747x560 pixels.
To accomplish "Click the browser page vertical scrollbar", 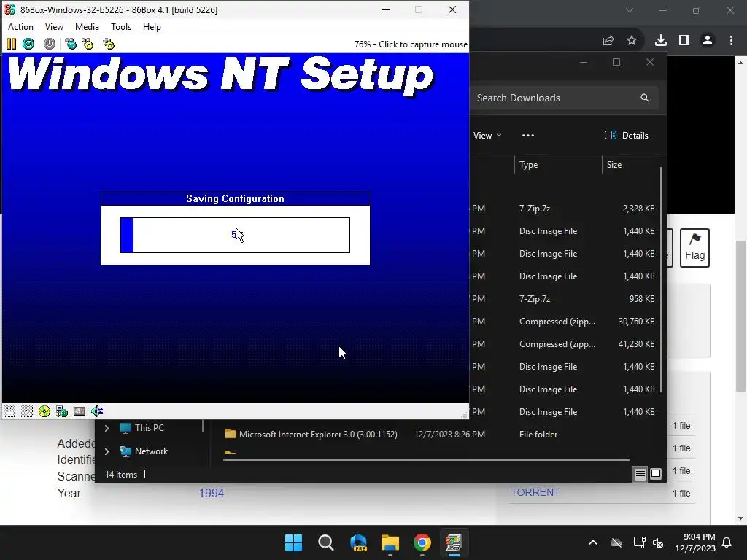I will coord(741,316).
